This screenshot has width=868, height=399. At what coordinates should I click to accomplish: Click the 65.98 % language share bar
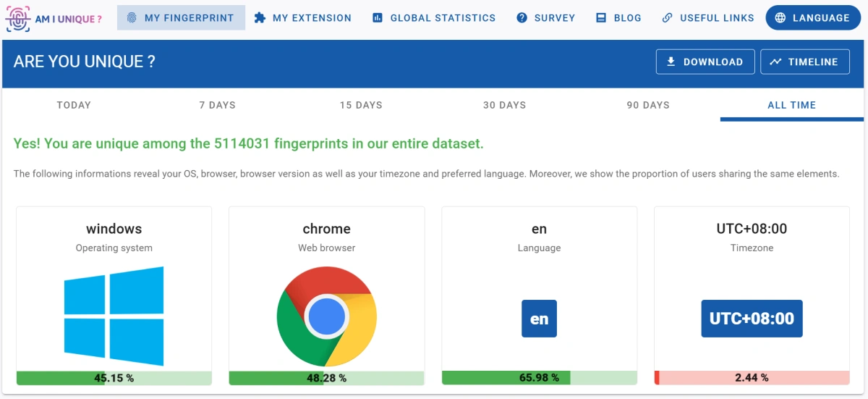click(x=539, y=378)
